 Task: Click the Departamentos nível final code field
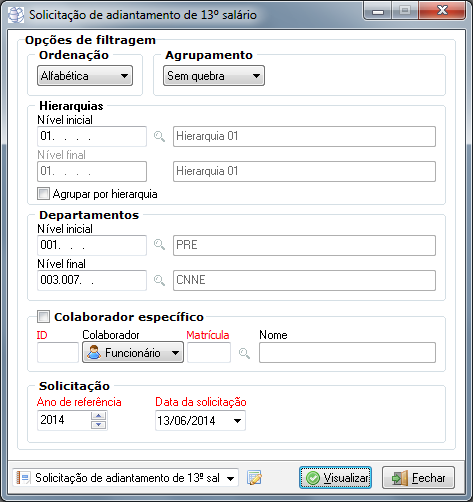click(92, 280)
